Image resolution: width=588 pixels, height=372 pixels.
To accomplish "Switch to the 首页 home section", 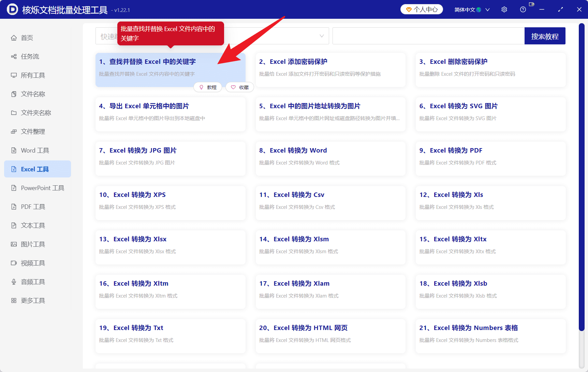I will [x=27, y=38].
